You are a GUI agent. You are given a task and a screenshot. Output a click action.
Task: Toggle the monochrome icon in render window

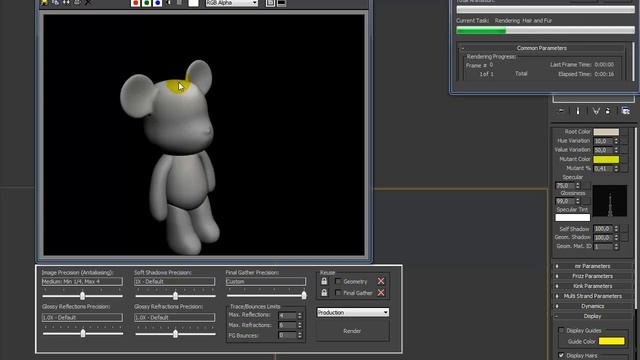(179, 3)
